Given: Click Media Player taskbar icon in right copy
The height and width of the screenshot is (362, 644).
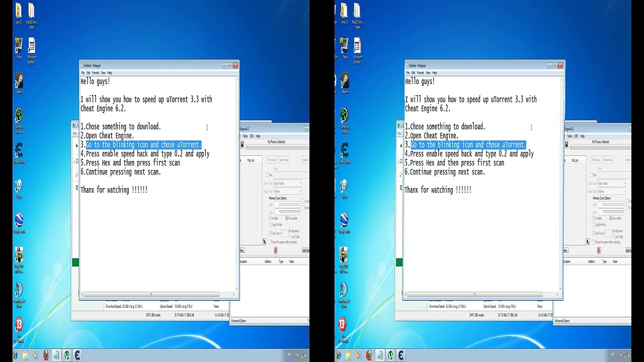Looking at the screenshot, I should 359,355.
